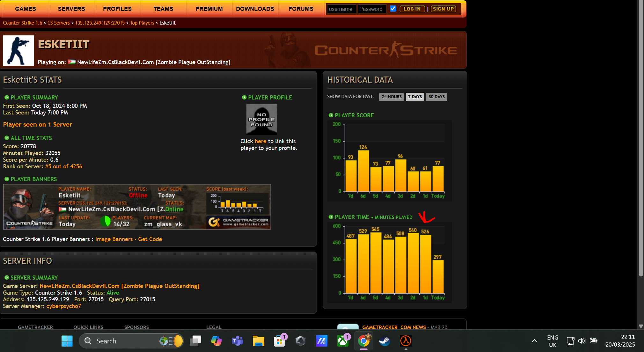Click green bullet icon next to PLAYER SUMMARY

(7, 98)
